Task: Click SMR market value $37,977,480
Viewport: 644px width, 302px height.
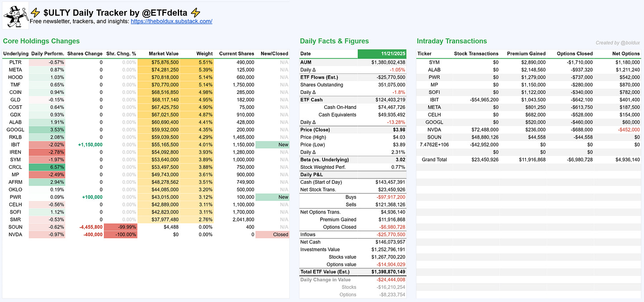Action: point(160,220)
